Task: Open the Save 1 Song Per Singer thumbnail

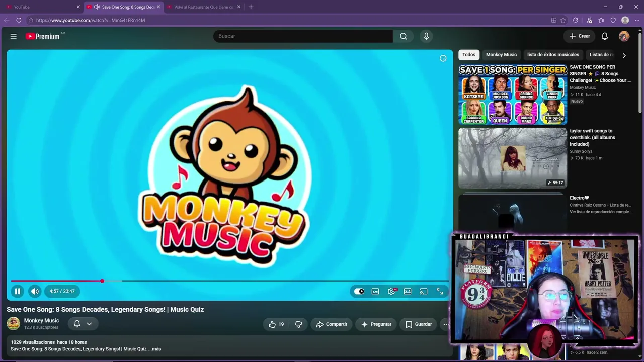Action: [513, 95]
